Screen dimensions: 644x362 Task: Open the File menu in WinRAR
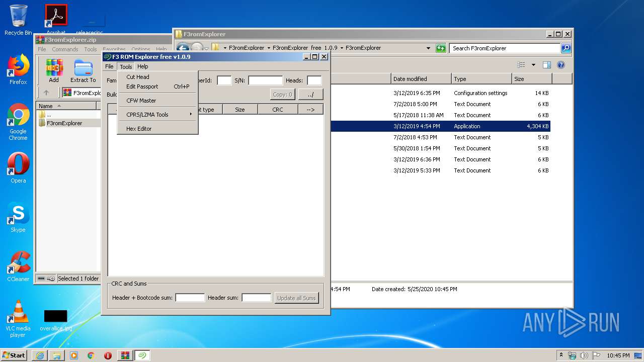point(42,49)
